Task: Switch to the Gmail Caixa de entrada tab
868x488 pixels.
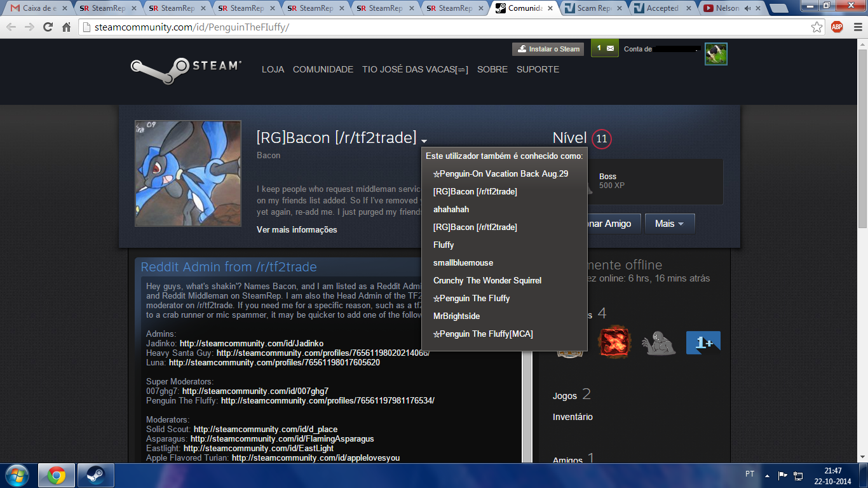Action: click(x=38, y=8)
